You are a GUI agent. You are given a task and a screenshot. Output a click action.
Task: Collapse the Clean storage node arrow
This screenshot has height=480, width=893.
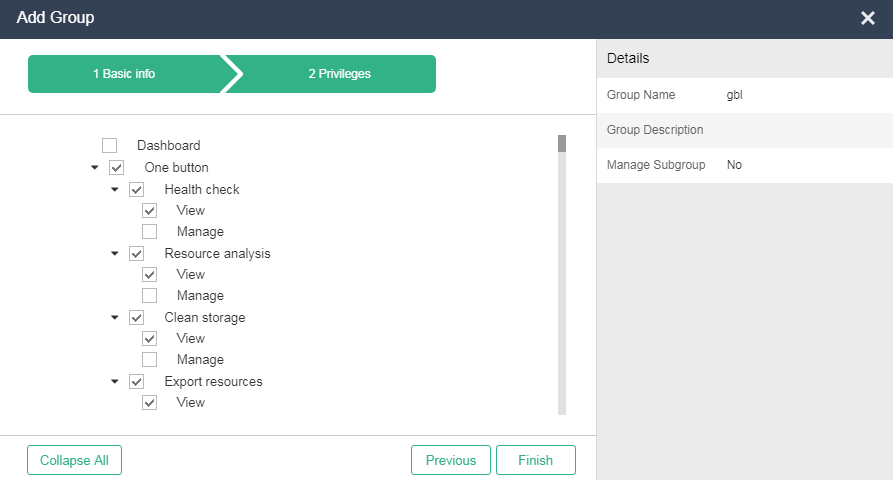(114, 317)
